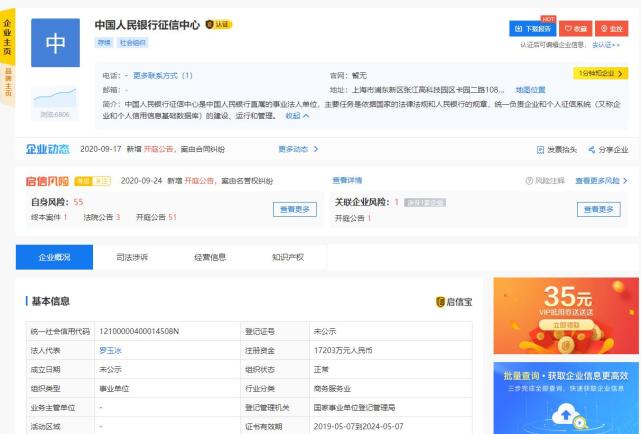This screenshot has width=641, height=434.
Task: Open 查看详情 link in risk section
Action: tap(347, 180)
